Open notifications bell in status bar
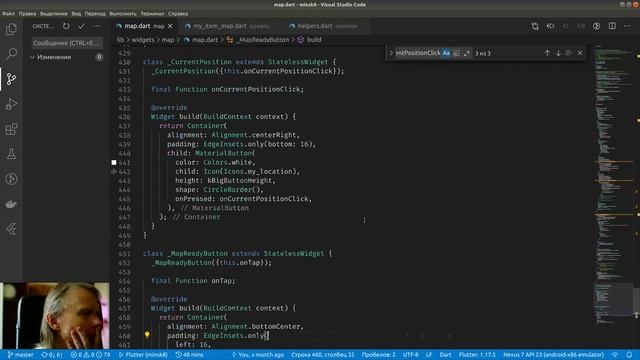640x360 pixels. (x=629, y=355)
